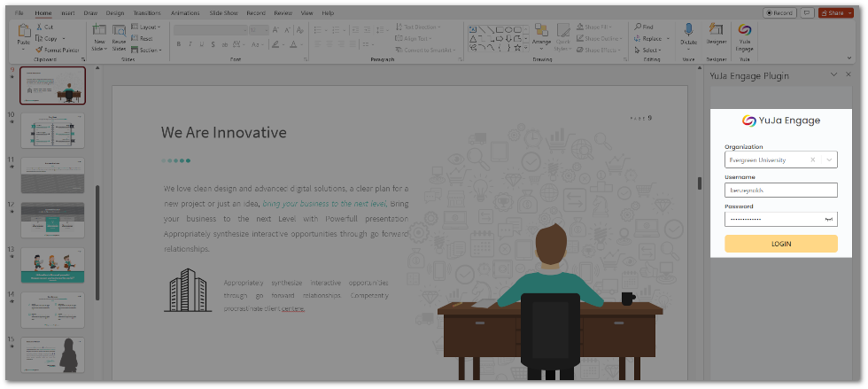Screen dimensions: 868x389
Task: Select the star shape in the gallery
Action: pos(517,48)
